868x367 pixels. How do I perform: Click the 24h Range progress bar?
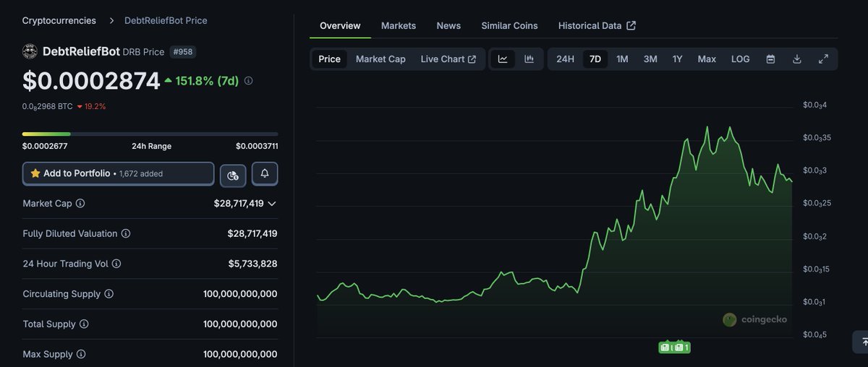point(150,134)
